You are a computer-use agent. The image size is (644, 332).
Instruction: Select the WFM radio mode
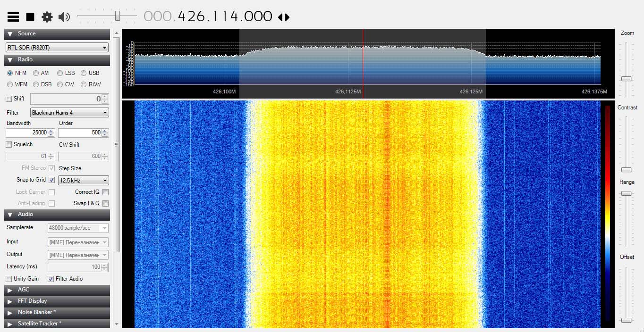[10, 84]
